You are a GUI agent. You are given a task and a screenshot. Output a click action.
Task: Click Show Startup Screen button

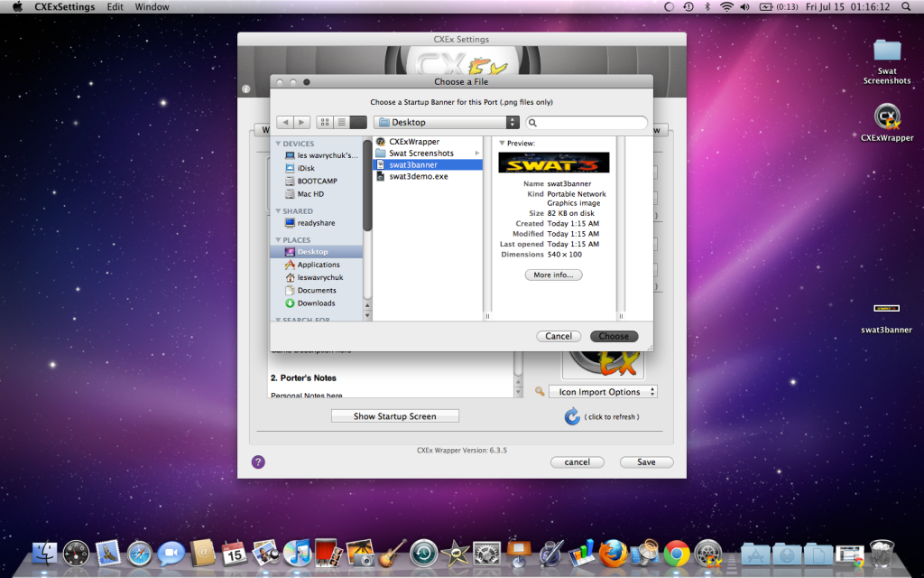pos(395,416)
